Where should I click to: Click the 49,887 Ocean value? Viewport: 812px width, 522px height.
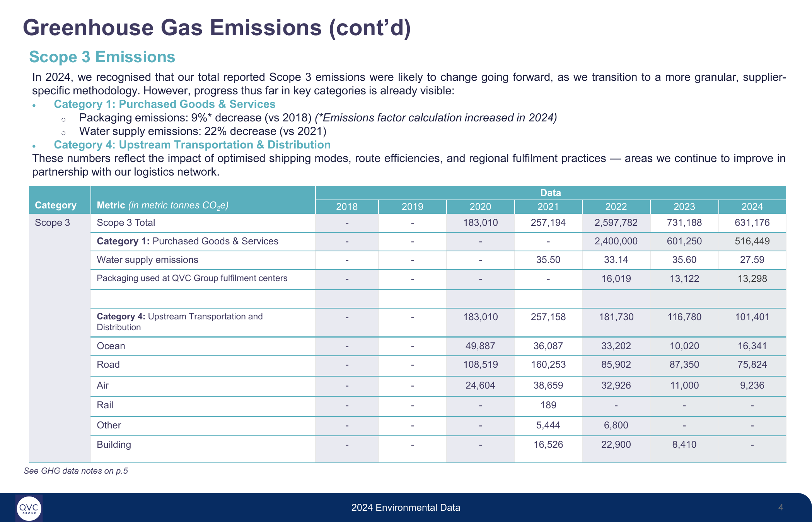point(480,346)
